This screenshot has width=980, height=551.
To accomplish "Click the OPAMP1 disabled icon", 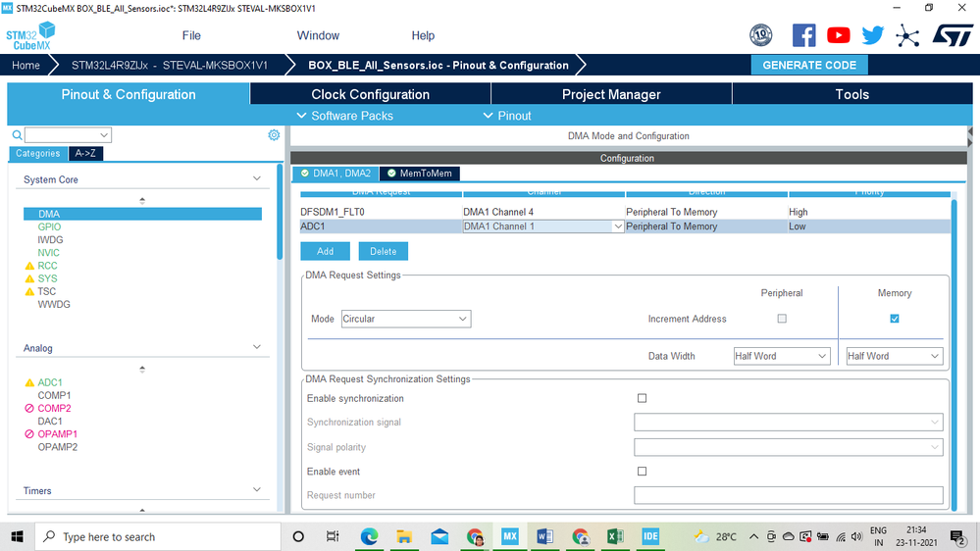I will tap(29, 434).
